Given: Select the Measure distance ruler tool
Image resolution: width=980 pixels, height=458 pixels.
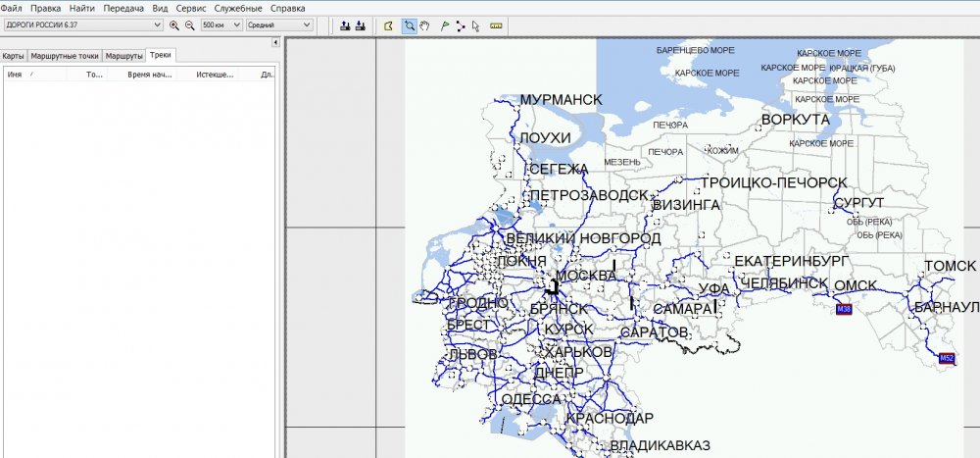Looking at the screenshot, I should point(496,25).
